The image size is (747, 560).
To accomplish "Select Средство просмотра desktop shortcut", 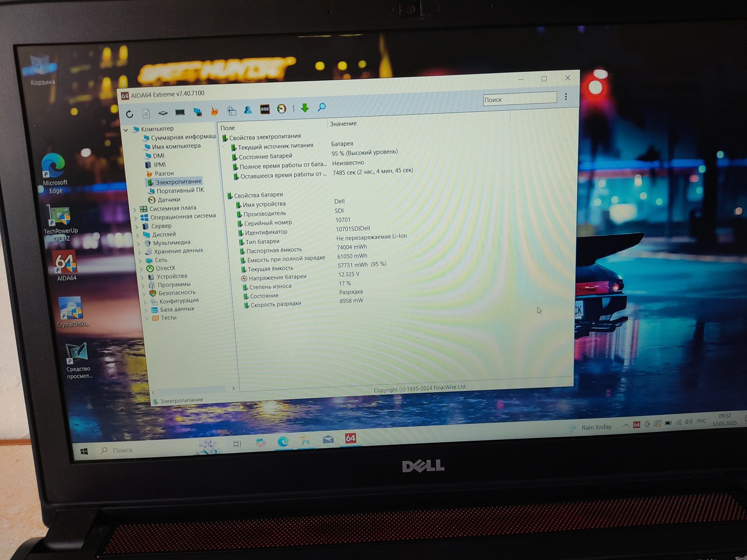I will 78,361.
